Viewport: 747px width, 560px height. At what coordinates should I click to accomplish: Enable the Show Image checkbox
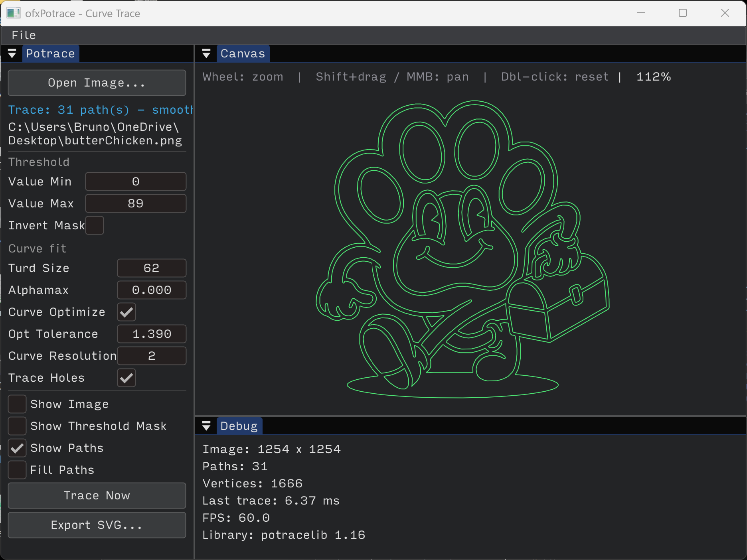pyautogui.click(x=17, y=404)
